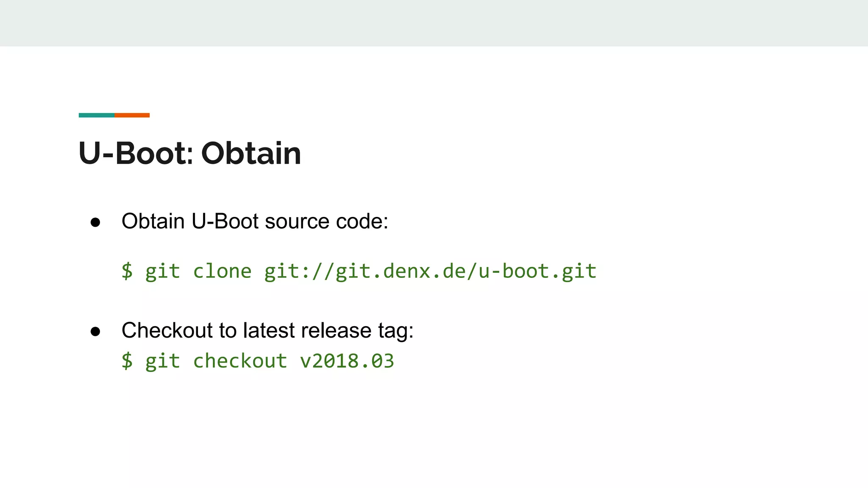Click the word "clone" in the command
The image size is (868, 488).
click(x=223, y=271)
